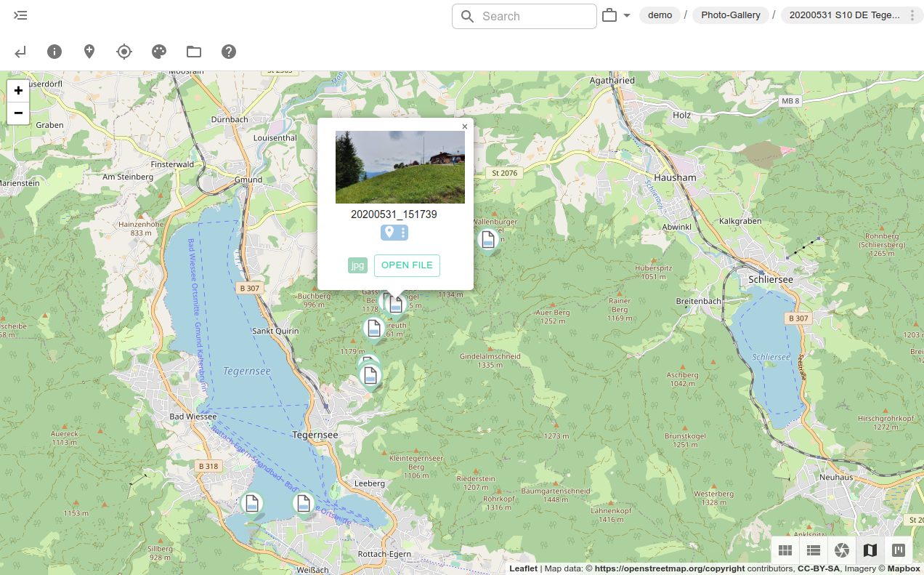Go to the demo breadcrumb

pos(660,15)
